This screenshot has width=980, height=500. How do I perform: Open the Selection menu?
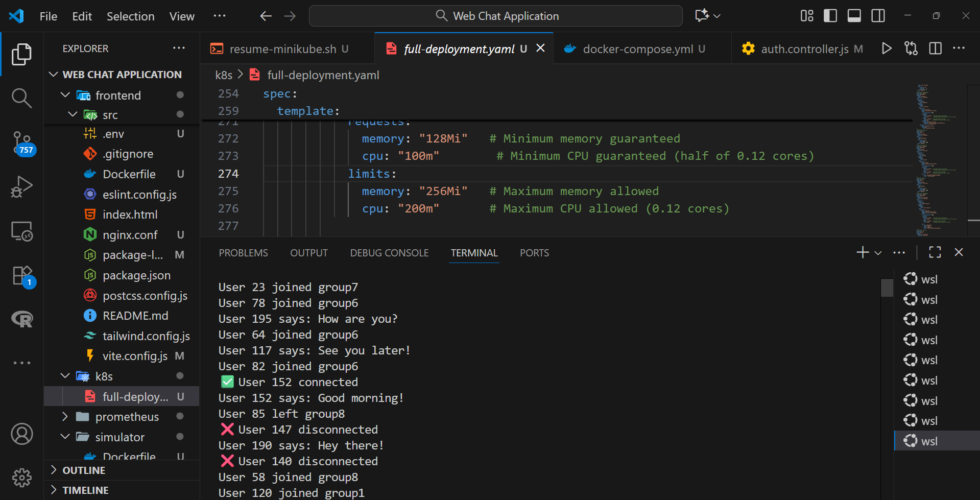[x=130, y=16]
